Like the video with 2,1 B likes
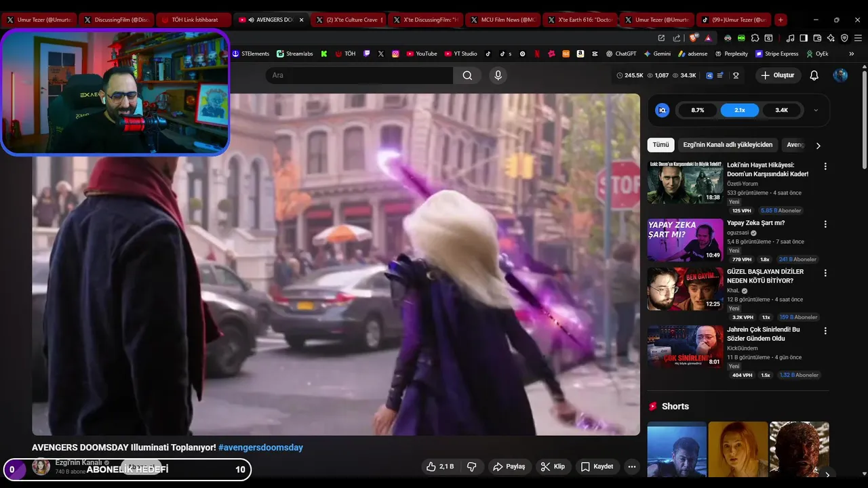868x488 pixels. tap(439, 466)
